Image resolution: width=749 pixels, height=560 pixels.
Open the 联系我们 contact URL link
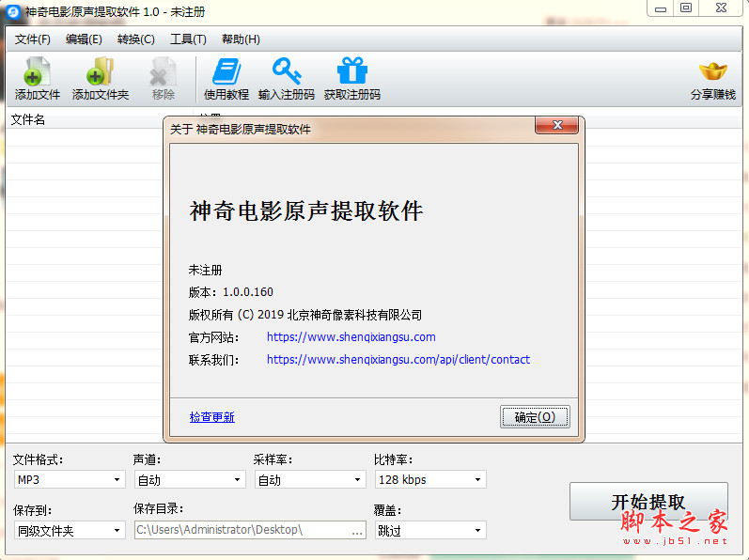coord(398,360)
